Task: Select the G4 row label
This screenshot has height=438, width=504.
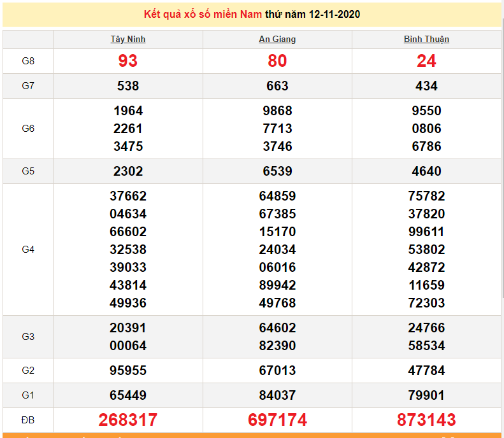Action: 28,250
